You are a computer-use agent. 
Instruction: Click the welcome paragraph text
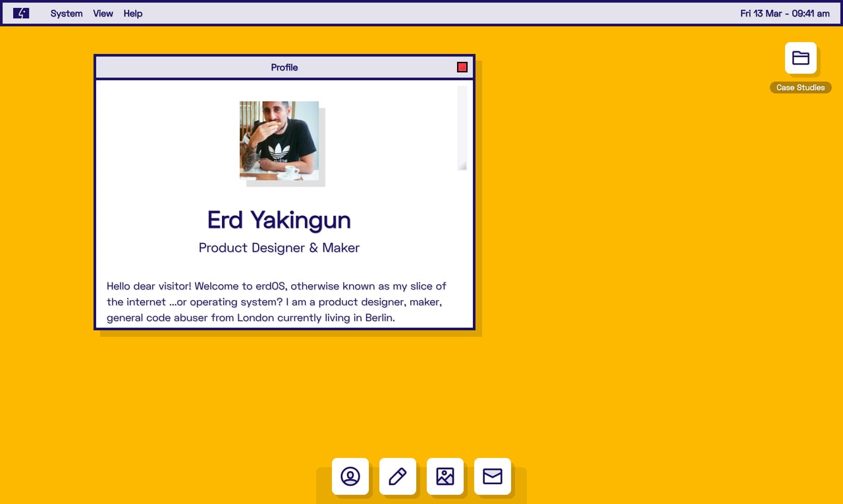coord(277,301)
